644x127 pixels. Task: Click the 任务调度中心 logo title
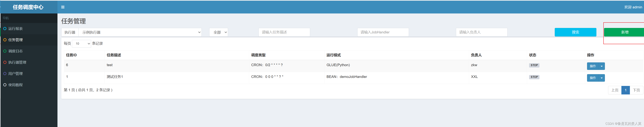[28, 7]
